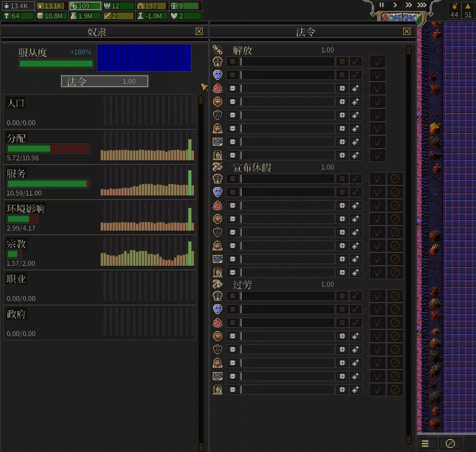Select the slaves chain counter showing 109

(x=85, y=6)
